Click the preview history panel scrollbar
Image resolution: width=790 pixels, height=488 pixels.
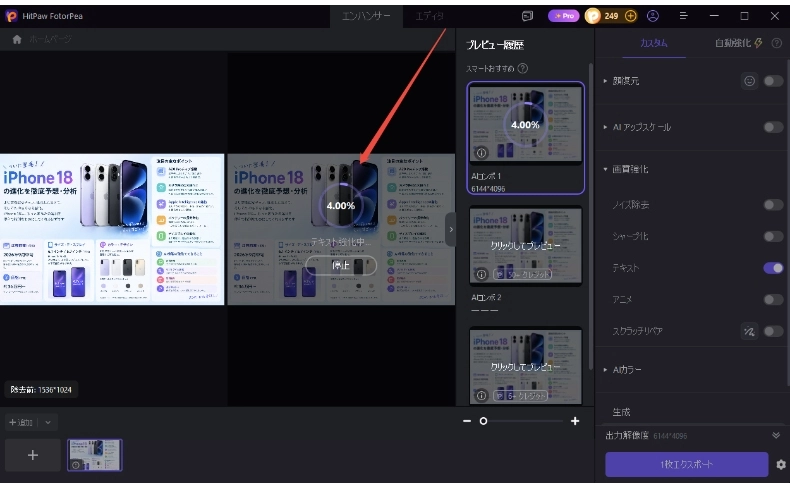click(x=590, y=217)
